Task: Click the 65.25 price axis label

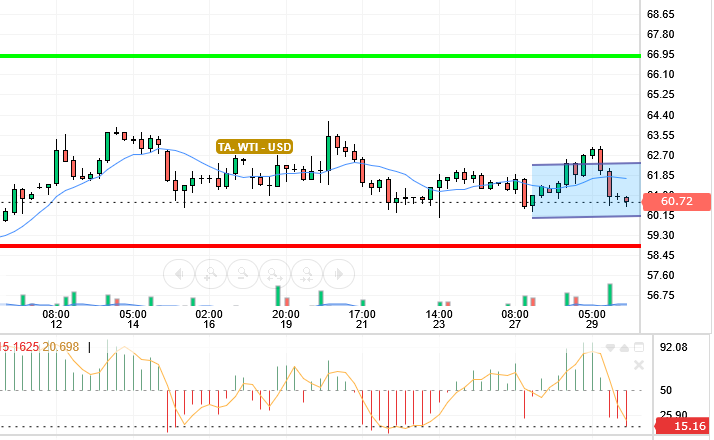Action: tap(661, 94)
